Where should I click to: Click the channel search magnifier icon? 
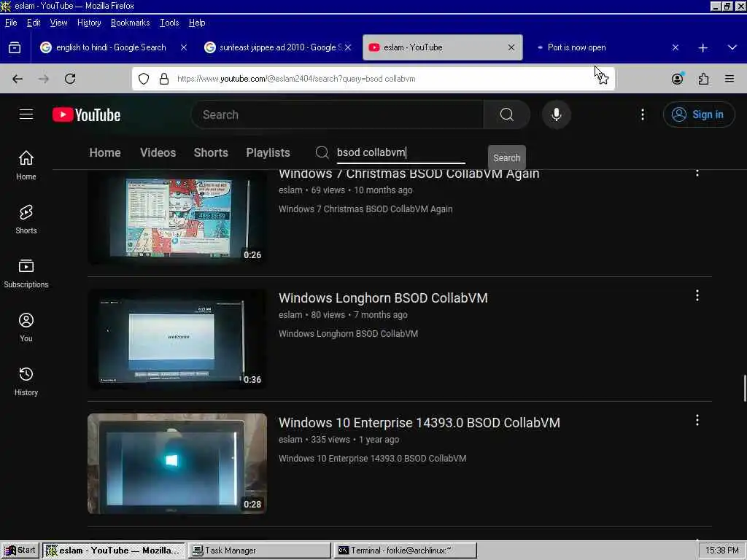tap(322, 152)
